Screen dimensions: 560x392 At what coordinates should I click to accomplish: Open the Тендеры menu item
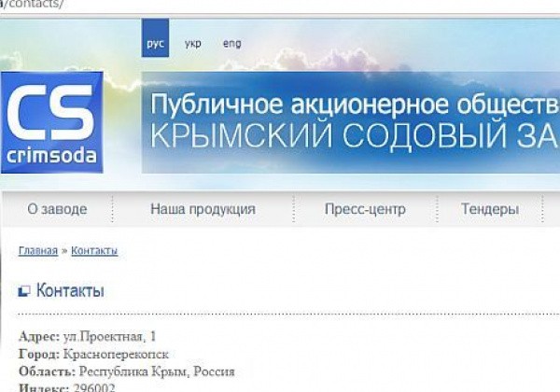coord(489,209)
